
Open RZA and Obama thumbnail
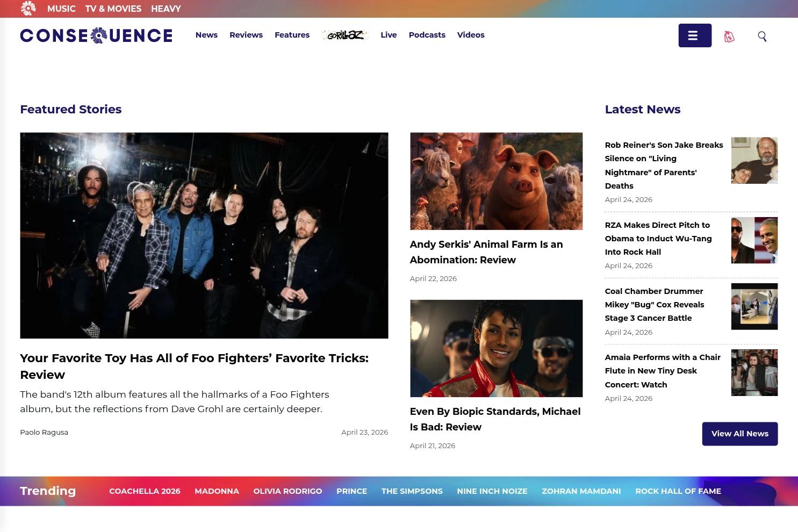[754, 240]
